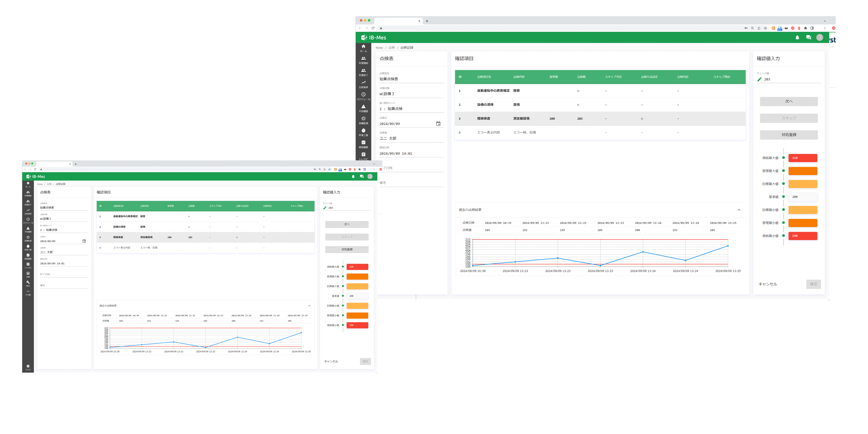Click the notification bell in the larger window
Screen dimensions: 868x434
pyautogui.click(x=797, y=37)
